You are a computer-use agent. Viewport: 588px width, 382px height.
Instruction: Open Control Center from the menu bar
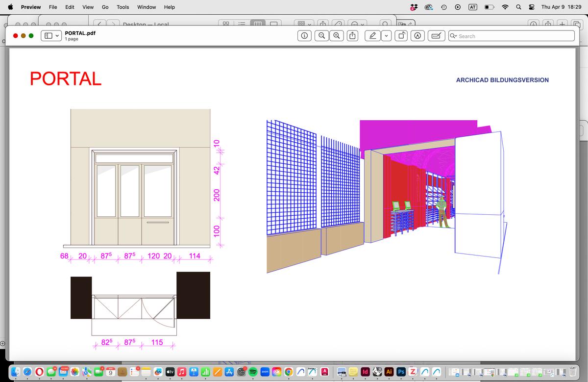[x=531, y=7]
